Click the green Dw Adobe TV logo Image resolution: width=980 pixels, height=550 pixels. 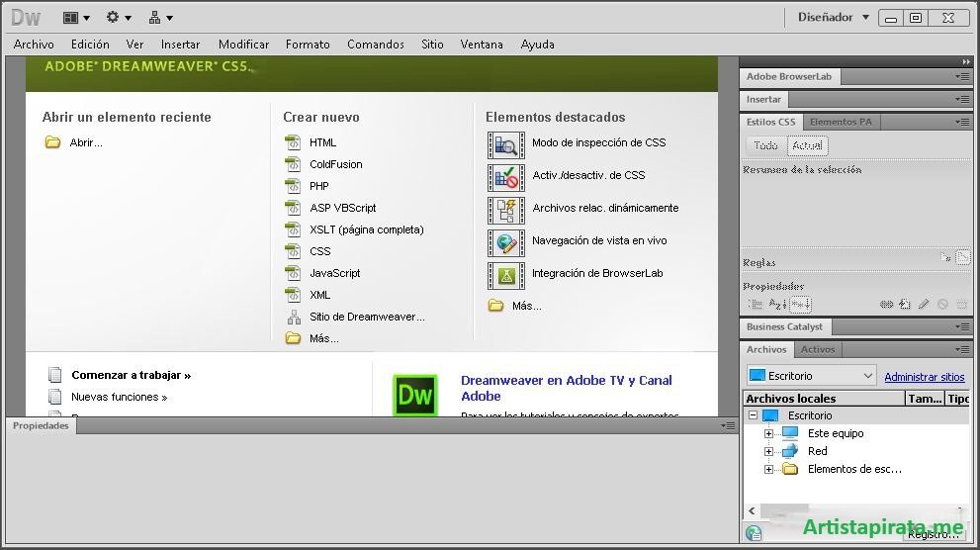click(x=415, y=395)
